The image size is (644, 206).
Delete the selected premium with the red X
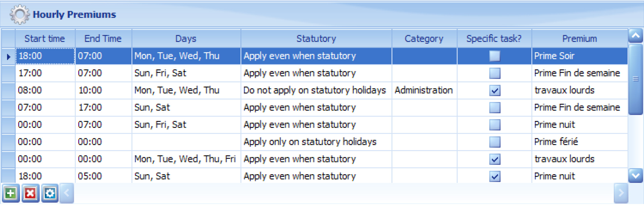pos(30,193)
